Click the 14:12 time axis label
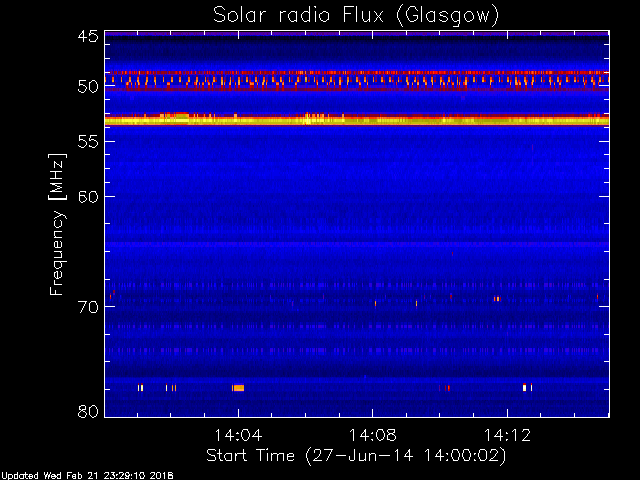This screenshot has height=480, width=640. (507, 436)
